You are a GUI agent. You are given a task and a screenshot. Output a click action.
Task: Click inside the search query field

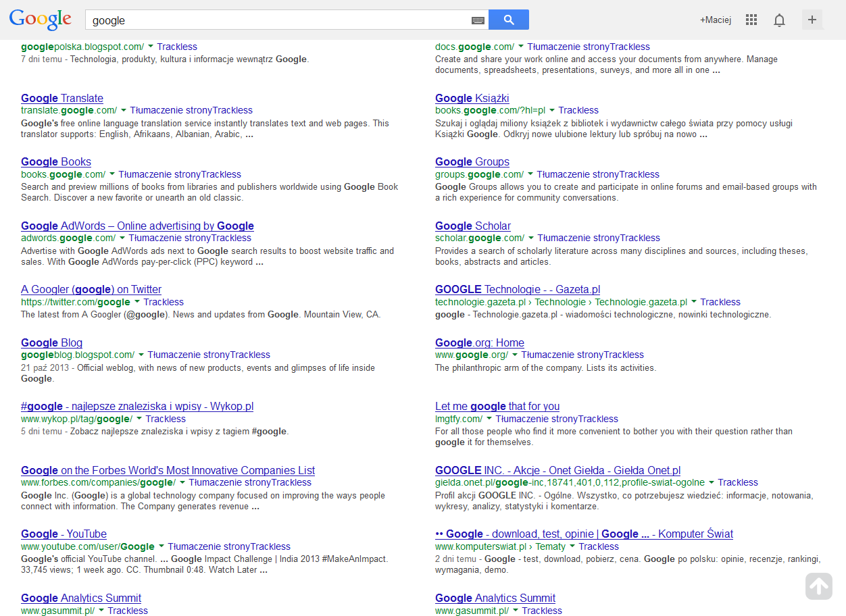pyautogui.click(x=270, y=20)
